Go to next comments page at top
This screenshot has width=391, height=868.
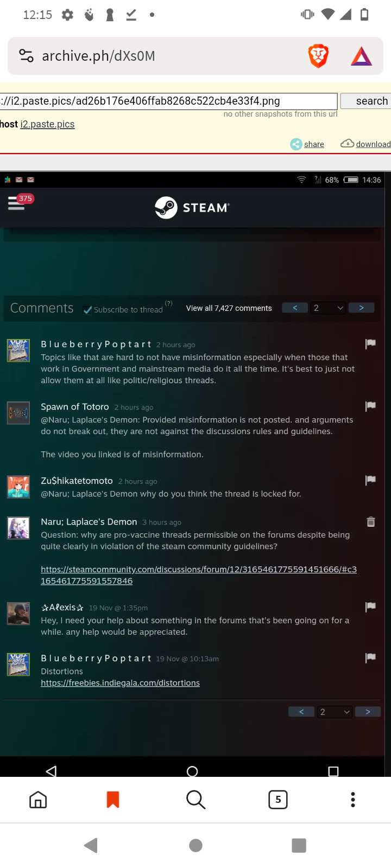pyautogui.click(x=361, y=308)
